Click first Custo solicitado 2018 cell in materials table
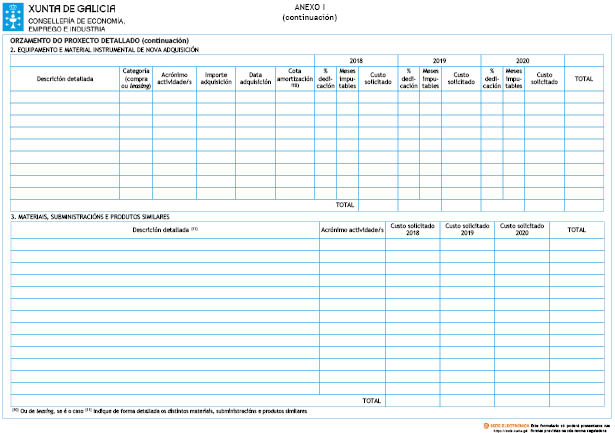Viewport: 615px width, 433px height. (x=413, y=244)
